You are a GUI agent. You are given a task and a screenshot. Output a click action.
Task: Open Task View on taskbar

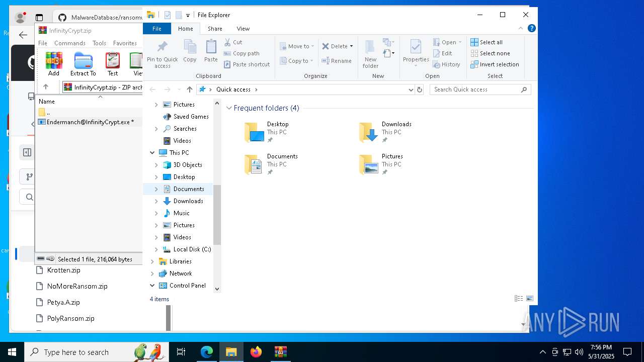181,352
